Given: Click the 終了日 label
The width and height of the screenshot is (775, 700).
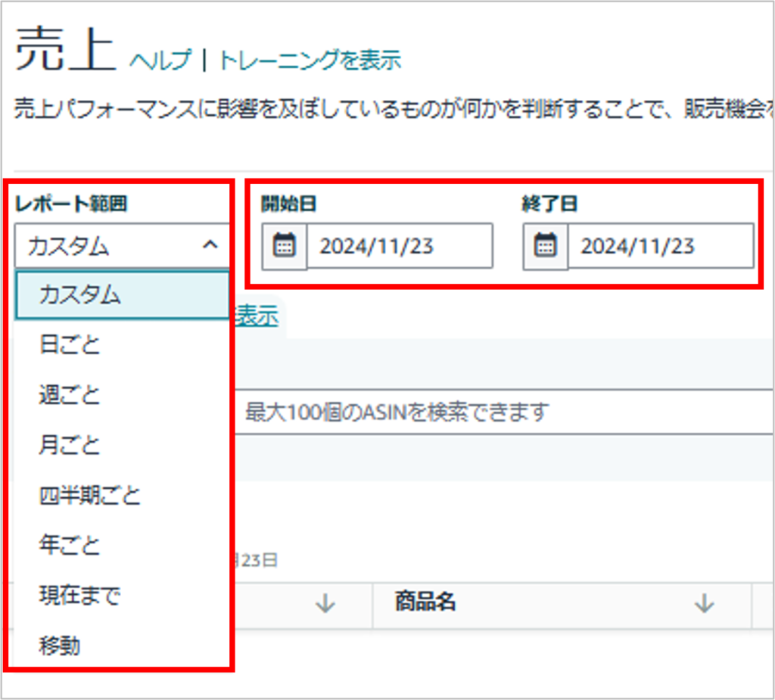Looking at the screenshot, I should click(549, 203).
